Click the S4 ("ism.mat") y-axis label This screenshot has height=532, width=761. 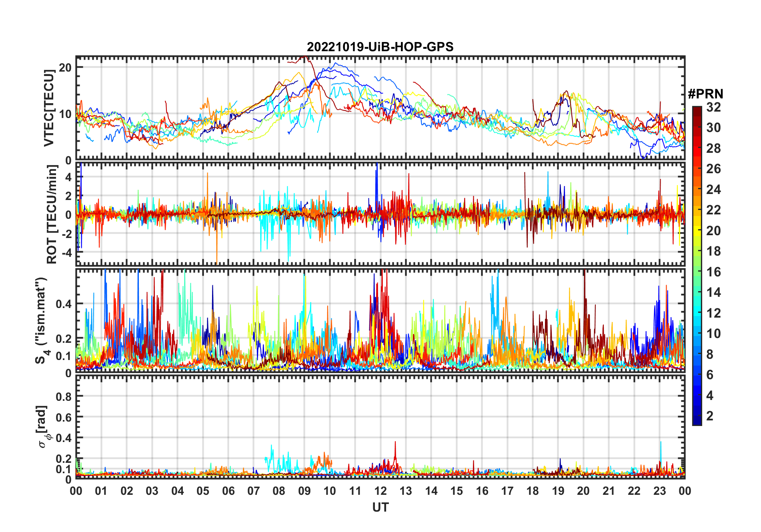[x=42, y=320]
